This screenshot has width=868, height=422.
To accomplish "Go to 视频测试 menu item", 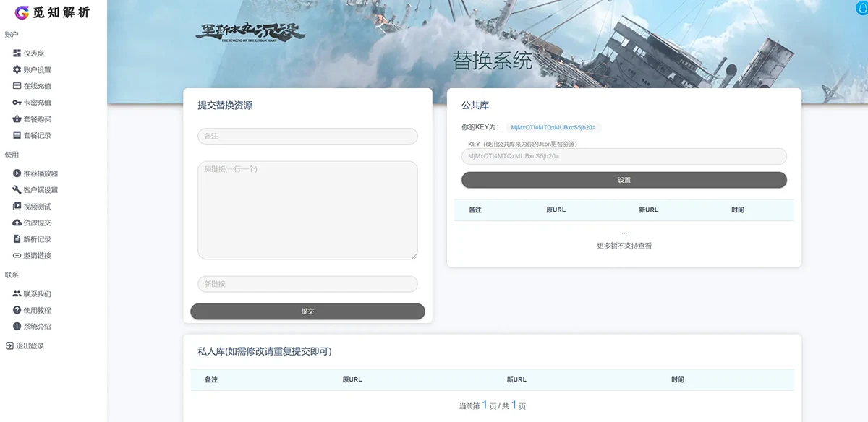I will click(x=37, y=207).
